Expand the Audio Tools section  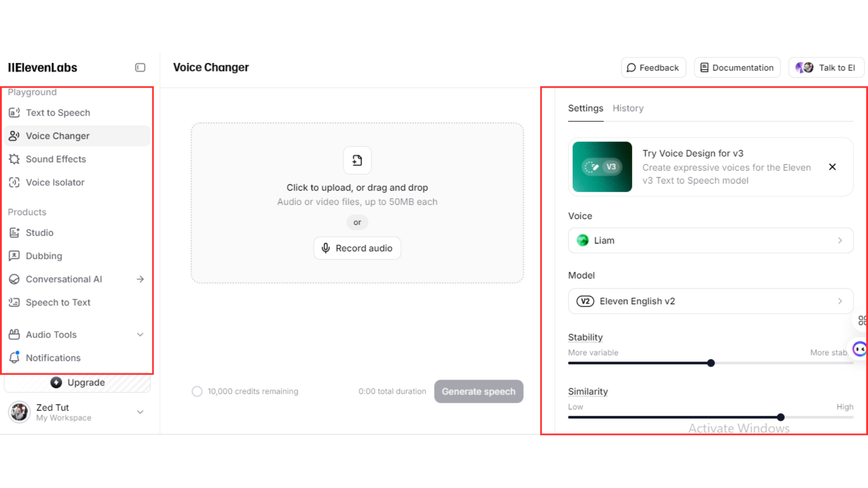pos(140,335)
